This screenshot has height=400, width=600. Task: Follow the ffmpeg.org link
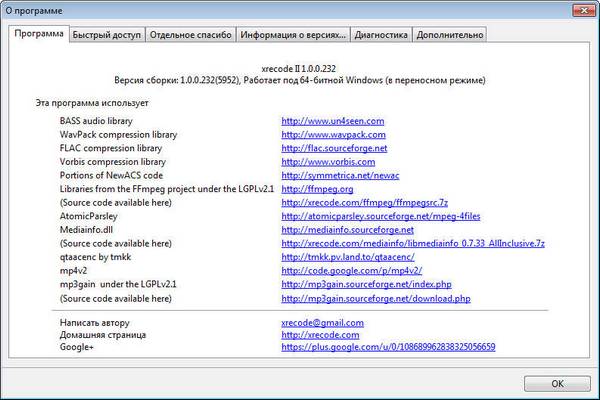click(317, 189)
